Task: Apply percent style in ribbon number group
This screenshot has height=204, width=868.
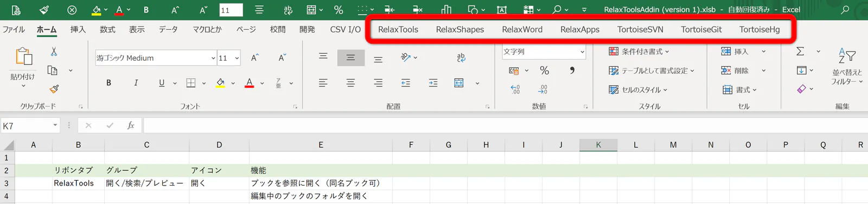Action: tap(545, 71)
